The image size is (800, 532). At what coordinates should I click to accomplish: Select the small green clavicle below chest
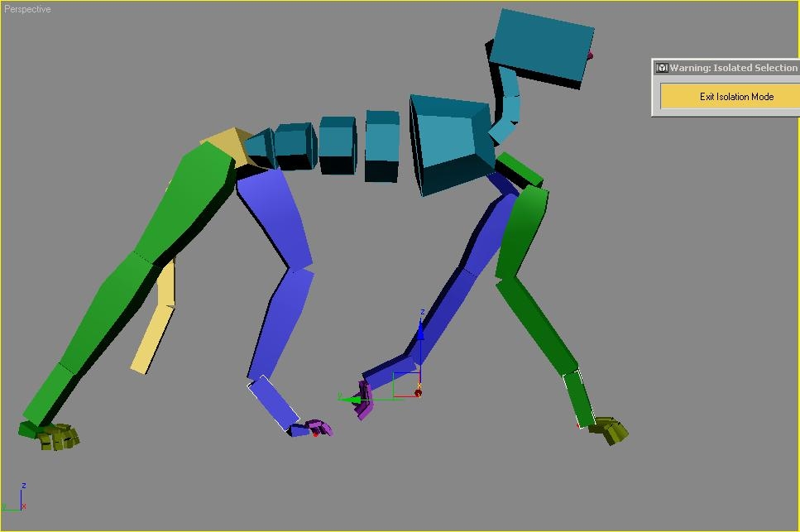coord(520,168)
